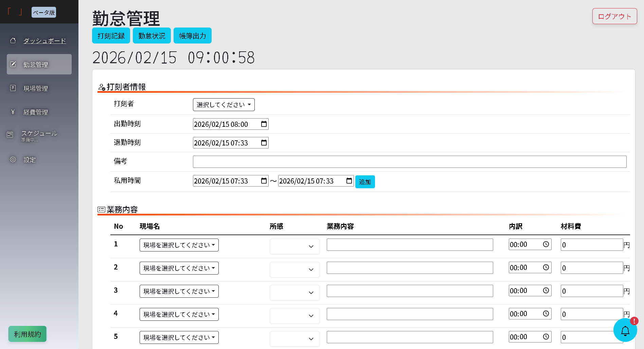The image size is (644, 349).
Task: Select the 打刻記録 tab
Action: tap(111, 35)
